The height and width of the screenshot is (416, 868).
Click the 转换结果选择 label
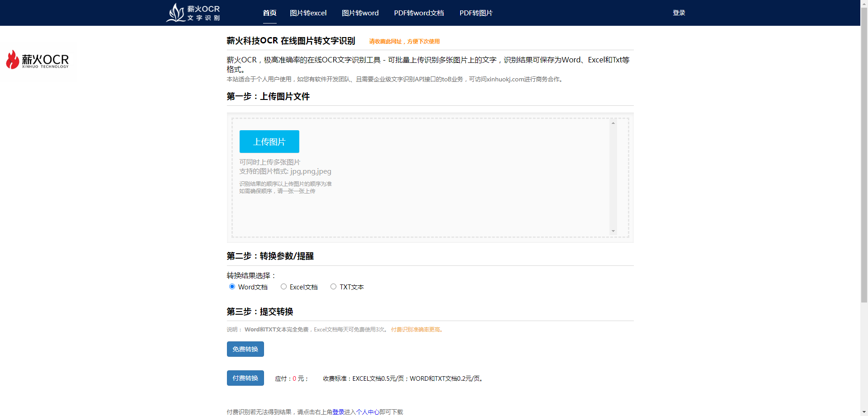pos(251,275)
